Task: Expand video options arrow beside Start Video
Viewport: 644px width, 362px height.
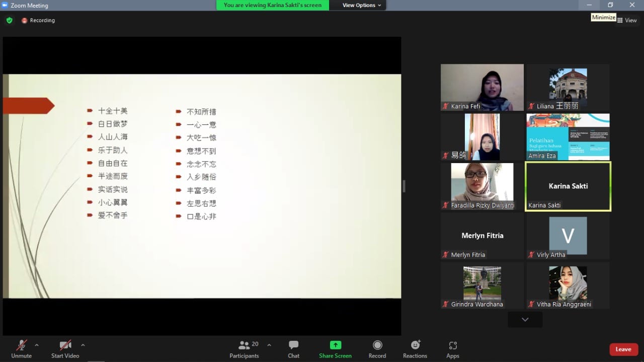Action: [83, 345]
